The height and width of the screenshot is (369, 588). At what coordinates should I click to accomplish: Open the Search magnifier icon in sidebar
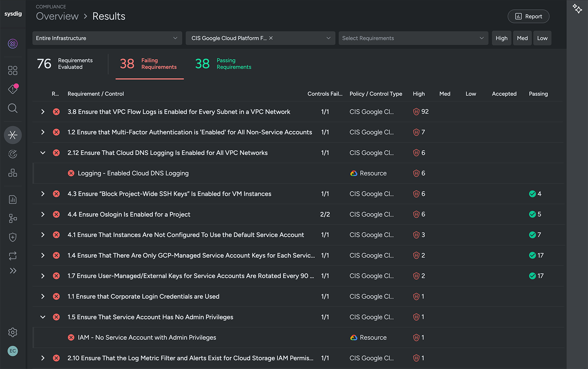click(x=13, y=108)
